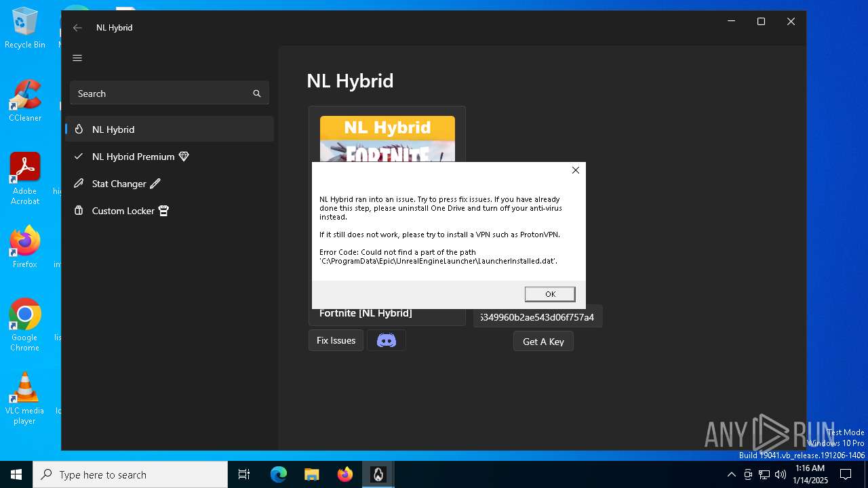Screen dimensions: 868x488
Task: Open the Stat Changer page
Action: 170,184
